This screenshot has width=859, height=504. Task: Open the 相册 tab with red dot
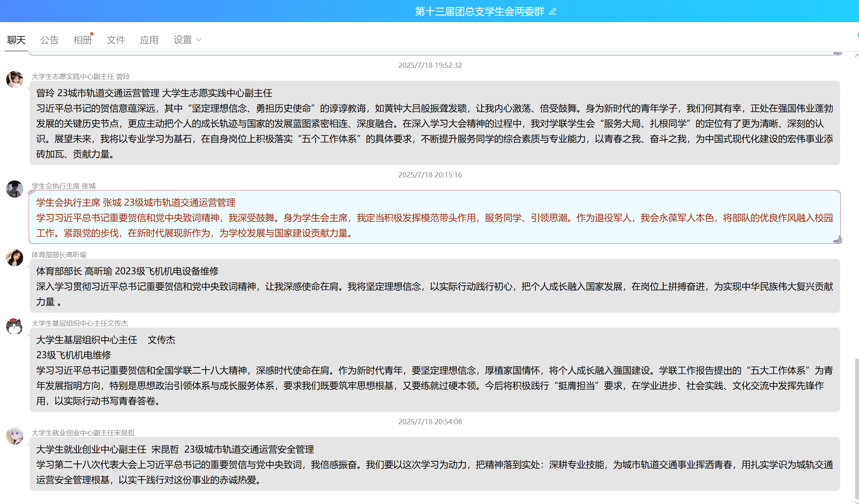82,40
